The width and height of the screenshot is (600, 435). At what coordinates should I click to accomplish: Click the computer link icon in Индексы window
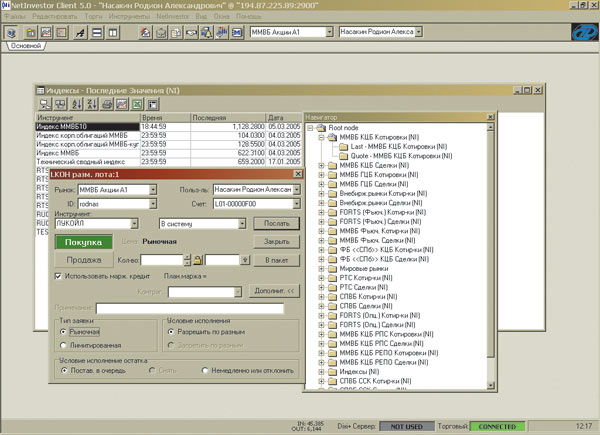tap(46, 104)
